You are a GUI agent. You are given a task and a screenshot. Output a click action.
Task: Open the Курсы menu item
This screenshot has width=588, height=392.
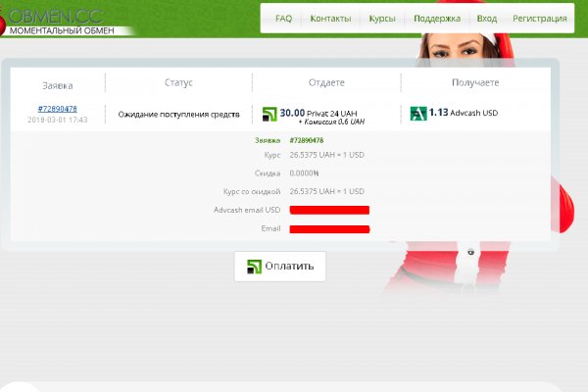pos(382,19)
